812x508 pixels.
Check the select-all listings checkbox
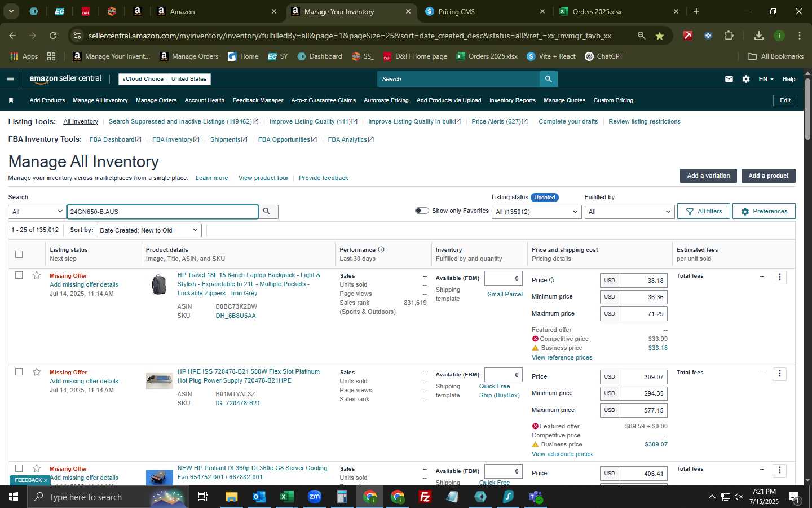(x=19, y=254)
